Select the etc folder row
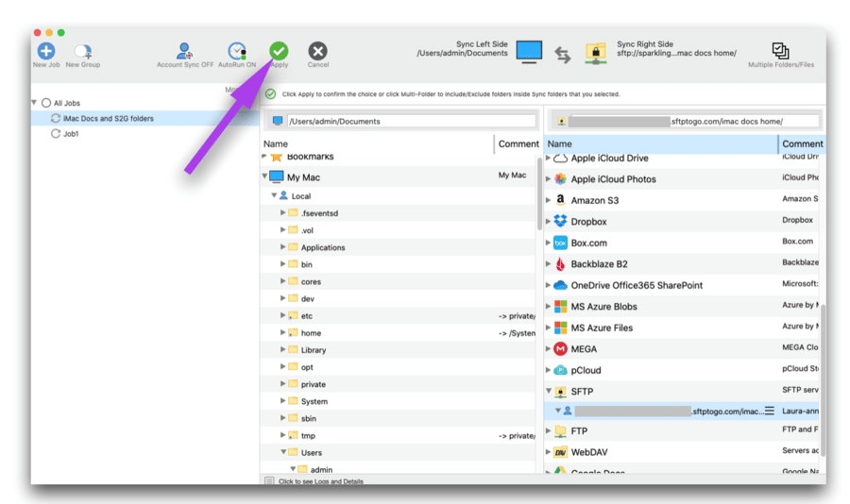Image resolution: width=850 pixels, height=504 pixels. (x=399, y=315)
